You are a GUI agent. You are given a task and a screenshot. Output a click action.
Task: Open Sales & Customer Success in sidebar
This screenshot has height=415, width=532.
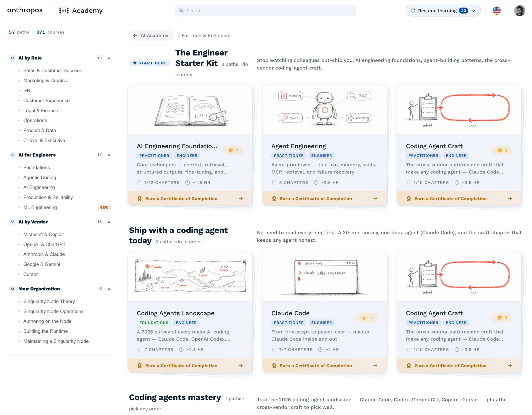click(52, 70)
